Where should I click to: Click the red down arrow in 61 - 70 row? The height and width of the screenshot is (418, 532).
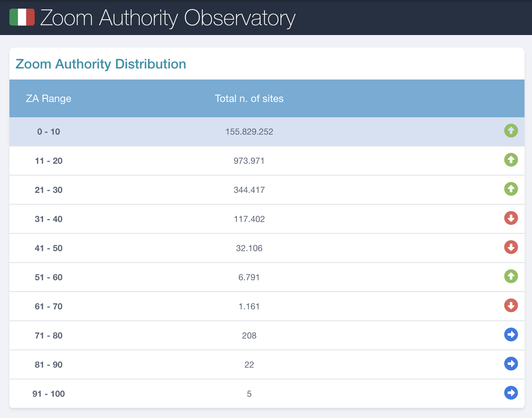click(511, 305)
